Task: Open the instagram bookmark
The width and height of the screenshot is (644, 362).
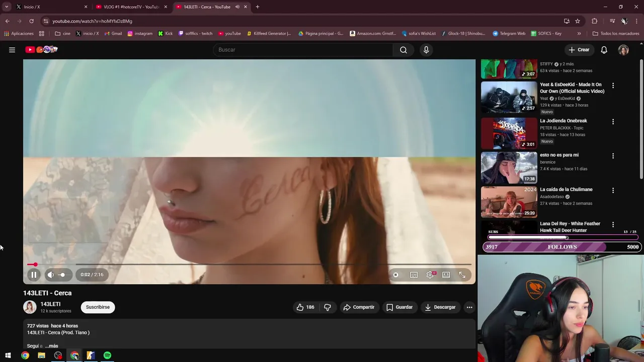Action: tap(140, 34)
